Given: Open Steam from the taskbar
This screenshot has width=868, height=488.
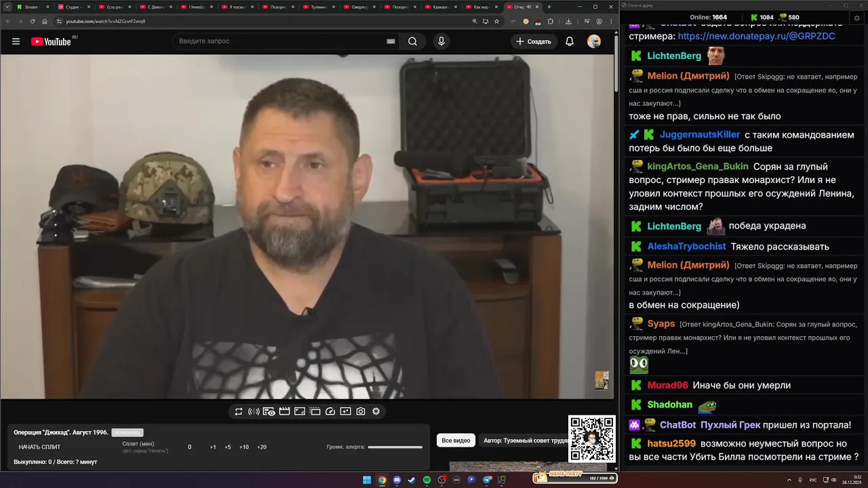Looking at the screenshot, I should [412, 480].
